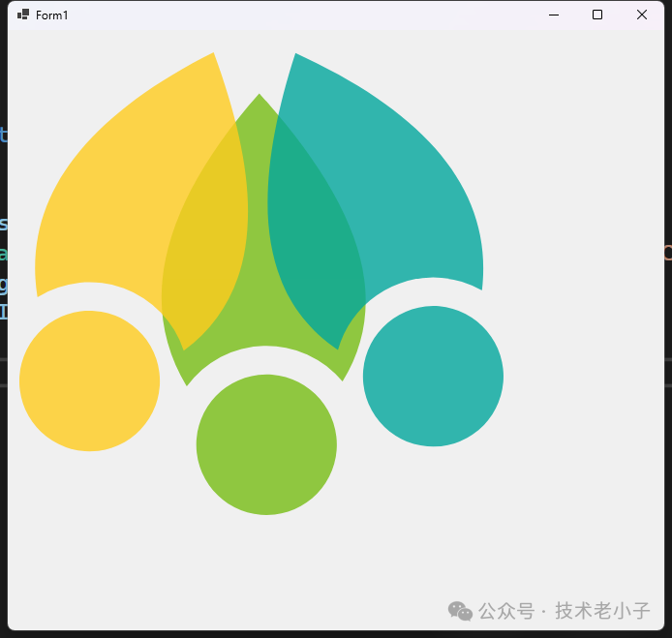Minimize the Form1 window
This screenshot has height=638, width=672.
[554, 15]
